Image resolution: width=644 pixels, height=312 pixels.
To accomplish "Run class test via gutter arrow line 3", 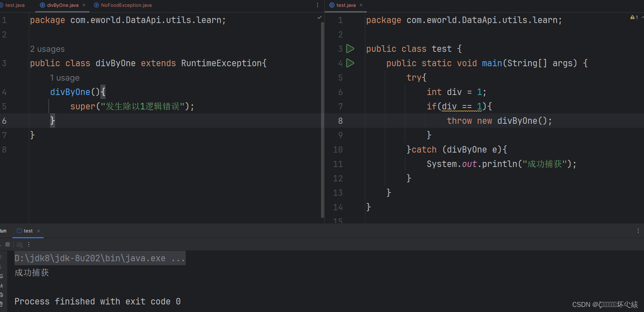I will (350, 49).
